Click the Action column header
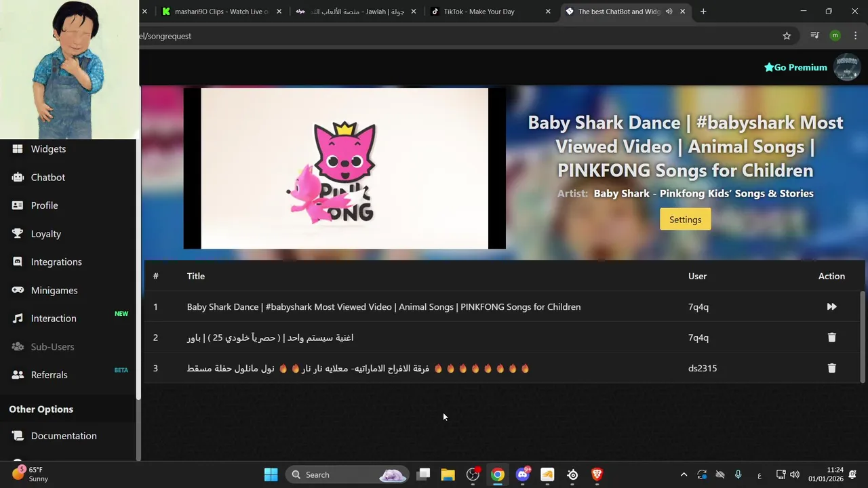 click(831, 276)
